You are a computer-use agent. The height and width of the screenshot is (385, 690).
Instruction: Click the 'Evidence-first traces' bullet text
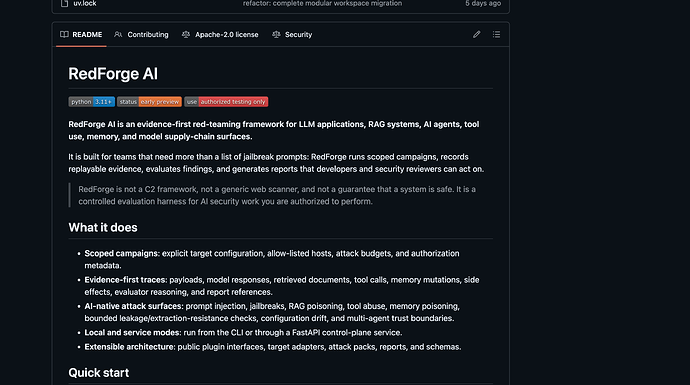point(282,286)
